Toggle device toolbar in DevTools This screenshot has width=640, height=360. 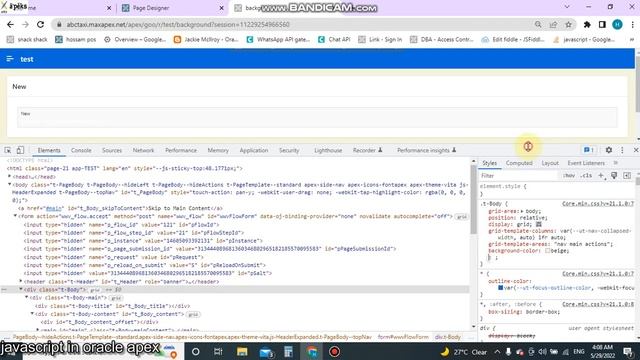tap(20, 150)
